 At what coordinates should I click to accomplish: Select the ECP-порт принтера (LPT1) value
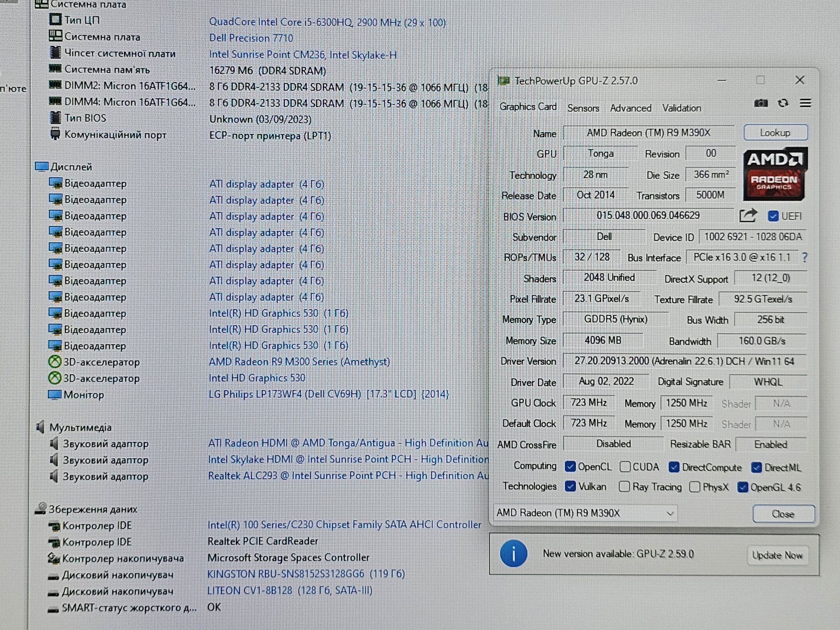pos(270,136)
